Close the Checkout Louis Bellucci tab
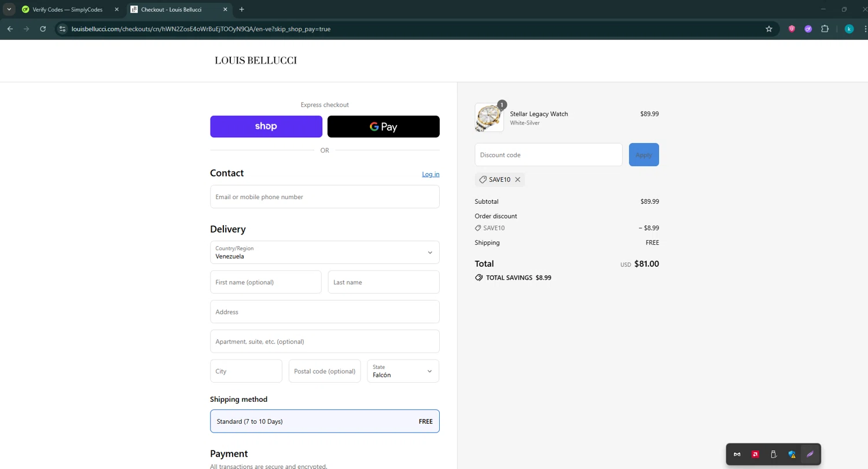The width and height of the screenshot is (868, 469). (x=226, y=9)
